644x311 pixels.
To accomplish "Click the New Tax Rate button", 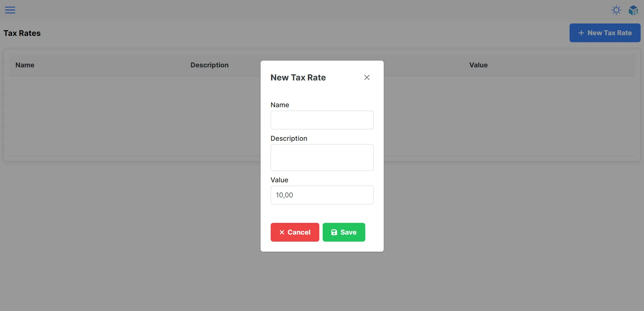I will pyautogui.click(x=605, y=33).
